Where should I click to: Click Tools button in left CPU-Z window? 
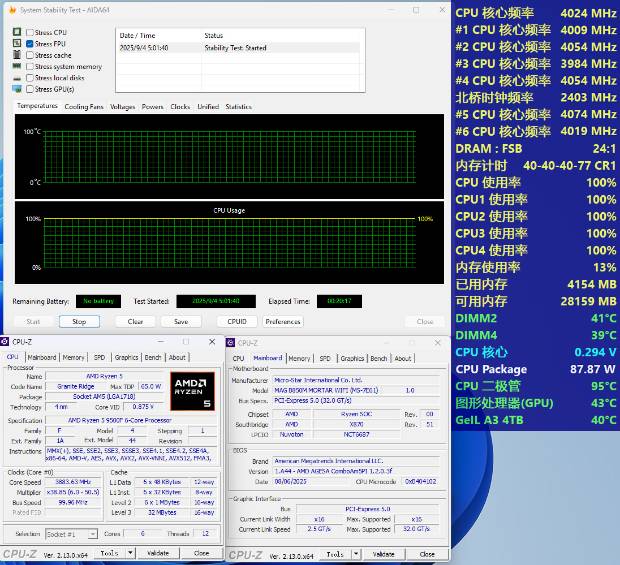[x=110, y=553]
